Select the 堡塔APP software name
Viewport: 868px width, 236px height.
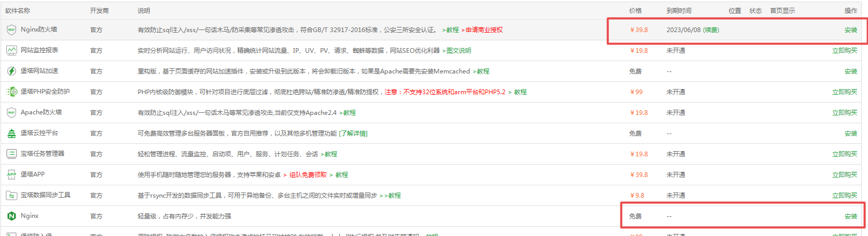pyautogui.click(x=33, y=174)
